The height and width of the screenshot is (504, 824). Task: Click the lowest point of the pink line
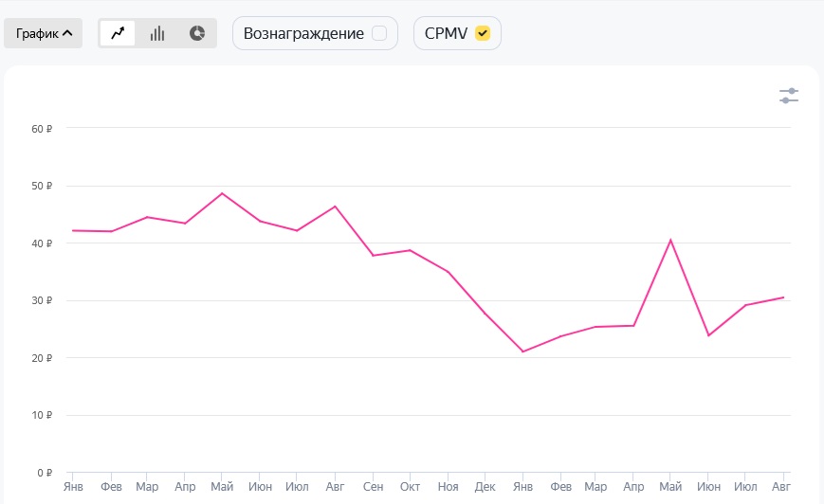click(x=522, y=351)
